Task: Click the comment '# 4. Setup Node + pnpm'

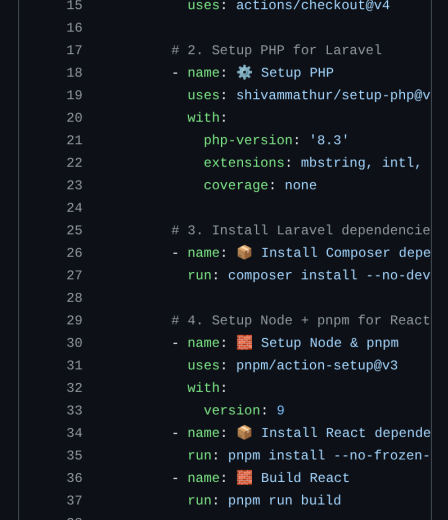Action: [301, 320]
